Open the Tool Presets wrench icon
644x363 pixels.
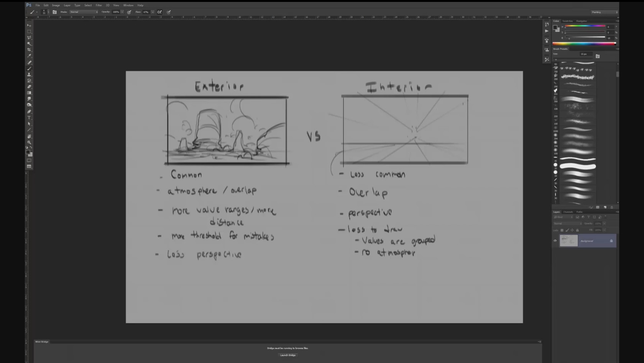point(547,59)
